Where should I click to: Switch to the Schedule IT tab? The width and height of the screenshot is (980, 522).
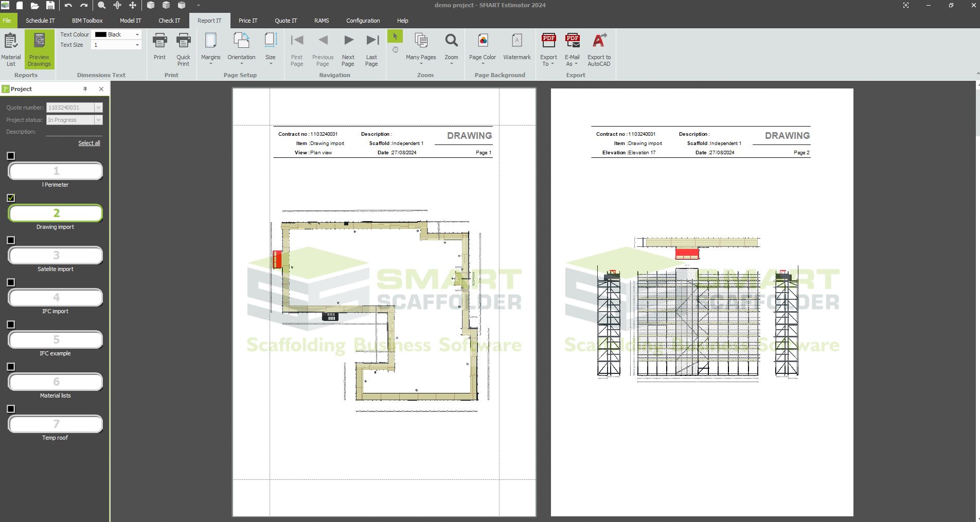coord(40,21)
